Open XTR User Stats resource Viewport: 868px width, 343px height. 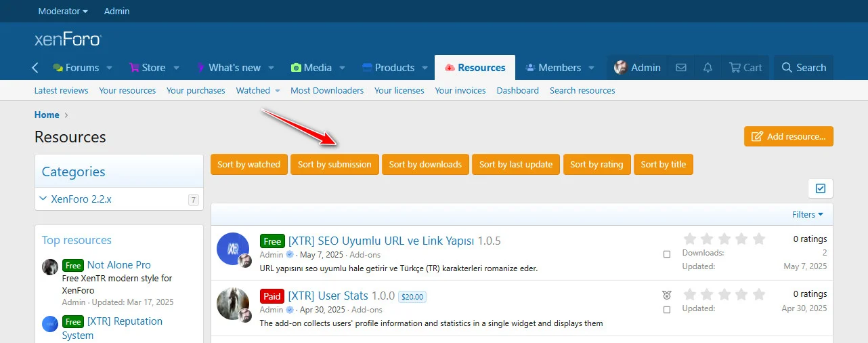(328, 296)
